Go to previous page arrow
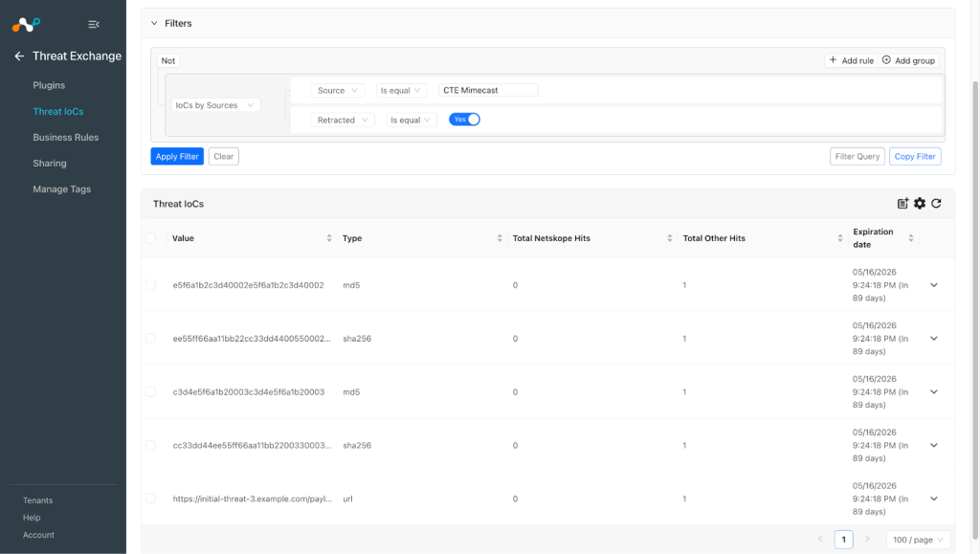Viewport: 980px width, 554px height. pos(820,539)
